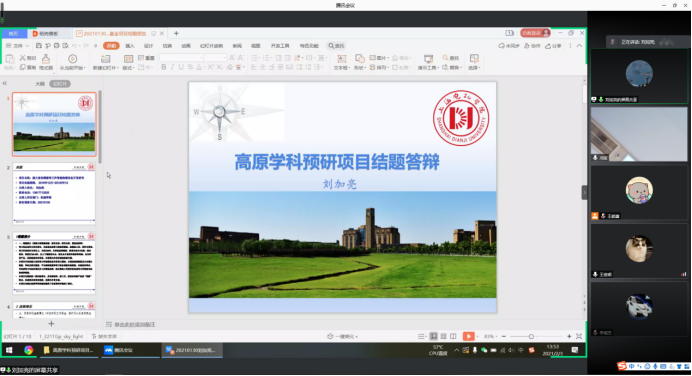Screen dimensions: 692x376
Task: Insert a Text Box from ribbon
Action: [x=341, y=62]
